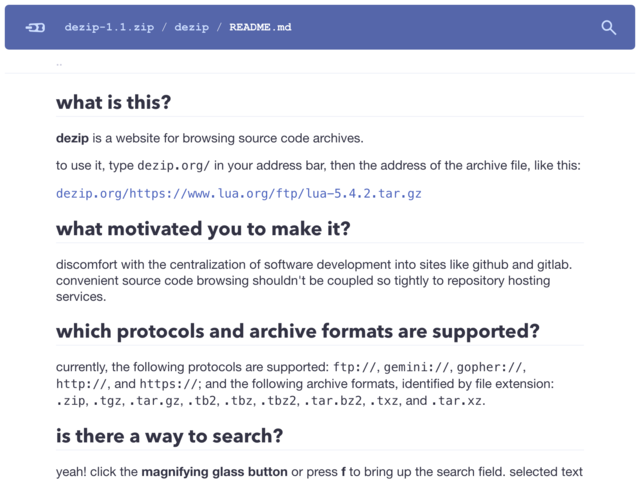Open the dezip folder breadcrumb
The image size is (640, 480).
[191, 27]
